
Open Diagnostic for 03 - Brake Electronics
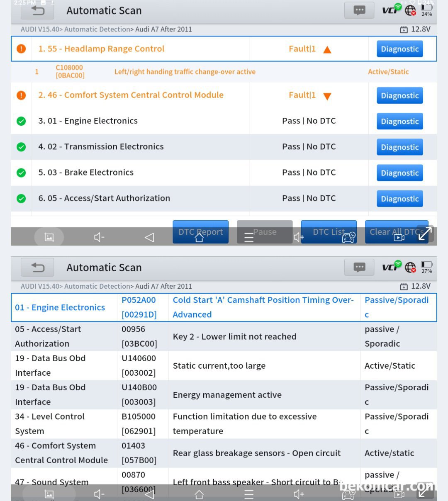point(400,173)
